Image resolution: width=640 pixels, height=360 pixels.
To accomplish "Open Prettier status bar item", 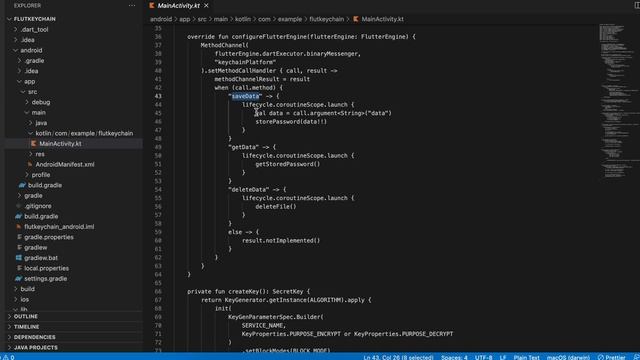I will (x=611, y=357).
